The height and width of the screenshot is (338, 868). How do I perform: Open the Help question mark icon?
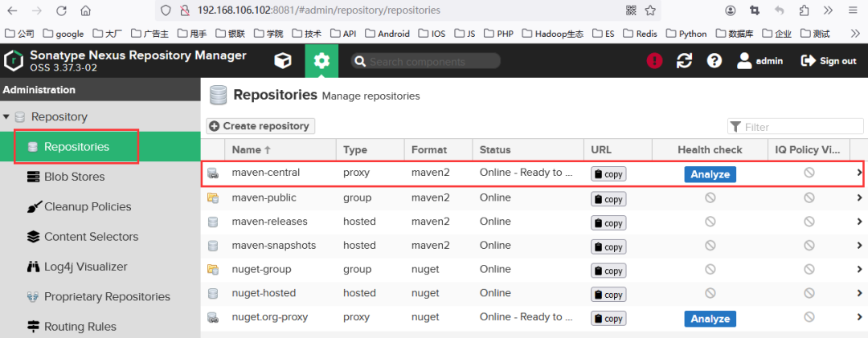[714, 61]
